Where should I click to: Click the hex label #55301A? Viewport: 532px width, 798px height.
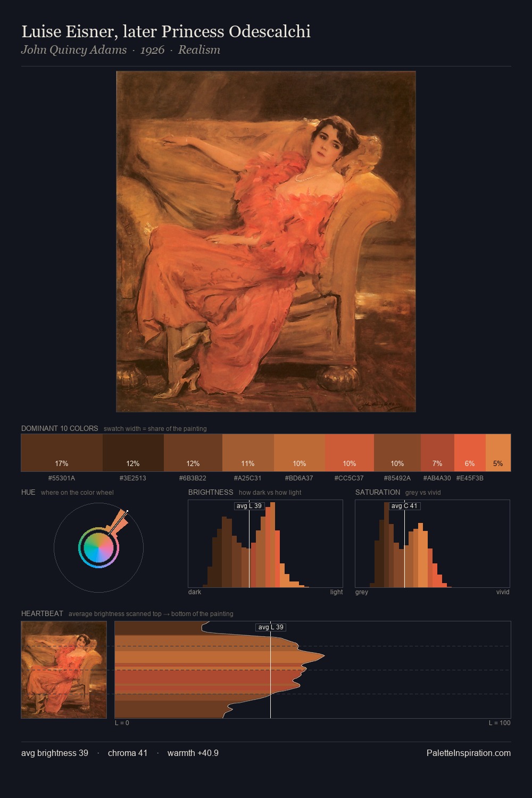(x=62, y=478)
